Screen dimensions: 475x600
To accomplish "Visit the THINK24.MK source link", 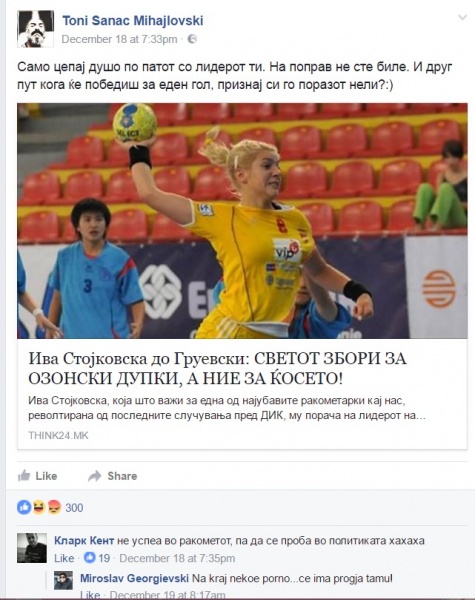I will pyautogui.click(x=58, y=435).
